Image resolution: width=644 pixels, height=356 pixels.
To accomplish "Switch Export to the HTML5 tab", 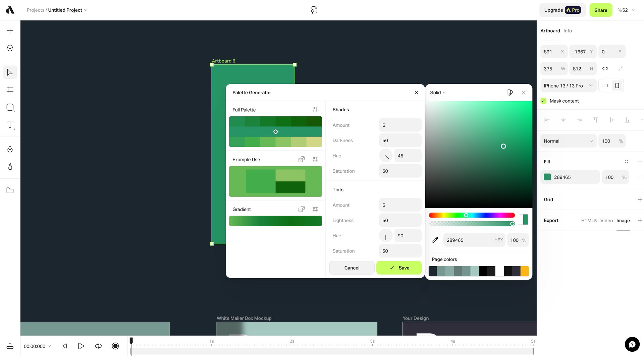I will tap(589, 221).
